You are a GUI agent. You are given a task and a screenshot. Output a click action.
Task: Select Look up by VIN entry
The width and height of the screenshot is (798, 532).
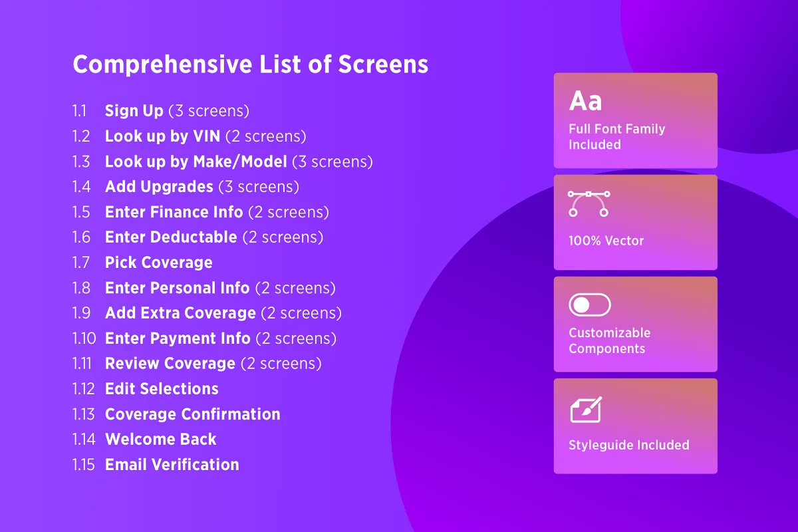click(162, 136)
